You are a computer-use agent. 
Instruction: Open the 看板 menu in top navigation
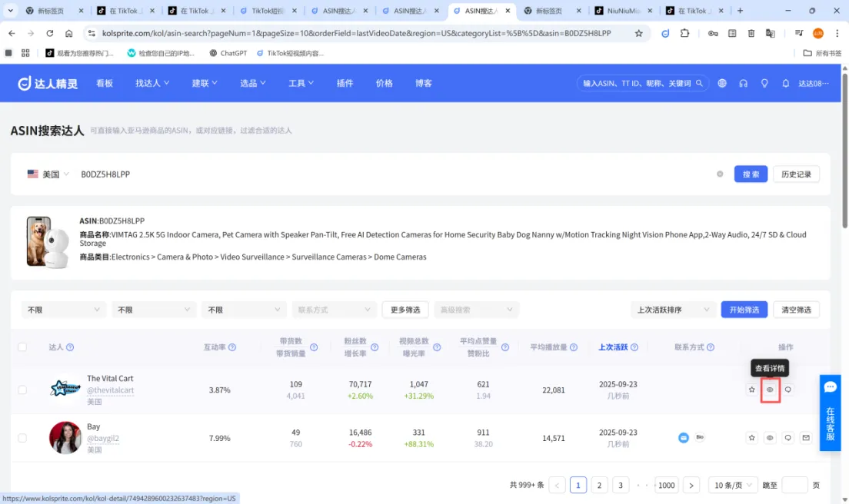104,83
